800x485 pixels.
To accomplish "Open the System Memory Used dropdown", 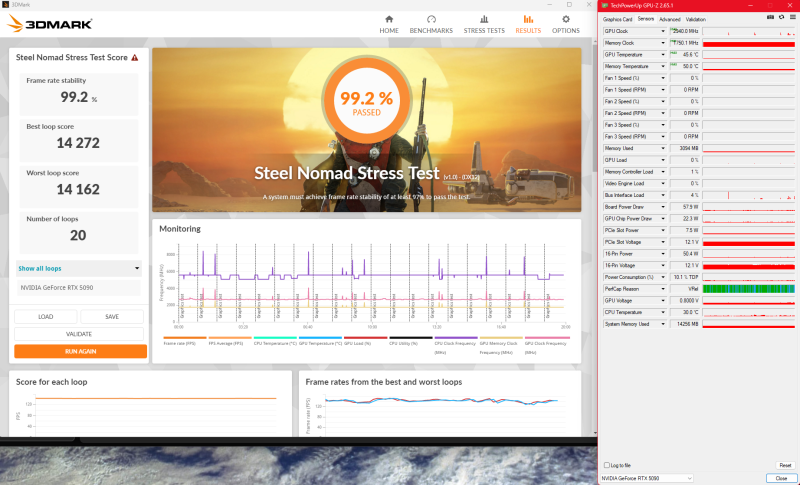I will [x=663, y=324].
